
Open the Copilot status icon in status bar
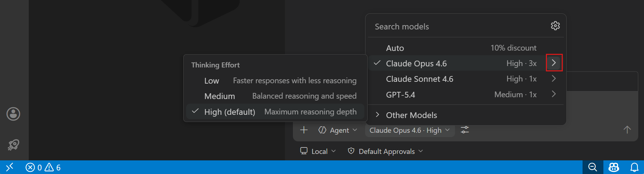(x=614, y=167)
